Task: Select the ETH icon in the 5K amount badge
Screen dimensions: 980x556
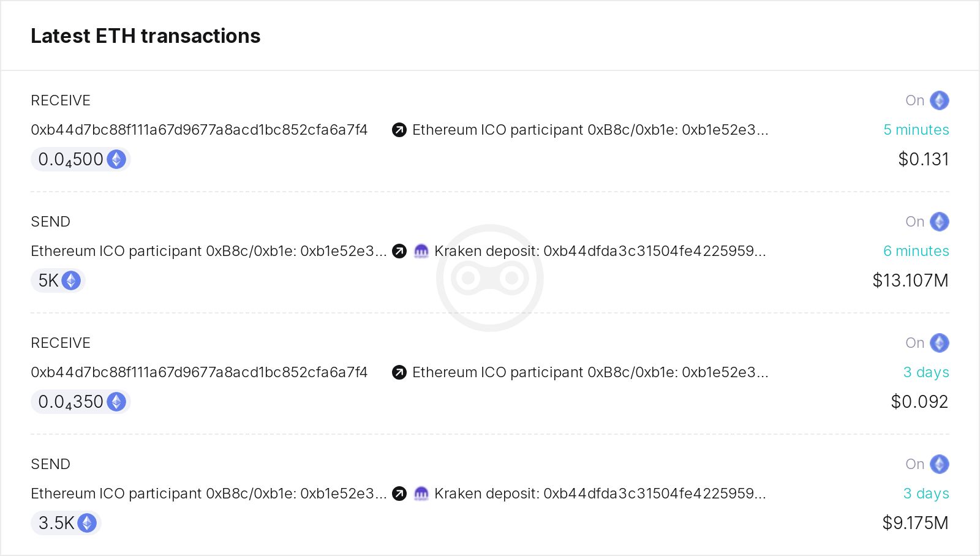Action: (x=71, y=280)
